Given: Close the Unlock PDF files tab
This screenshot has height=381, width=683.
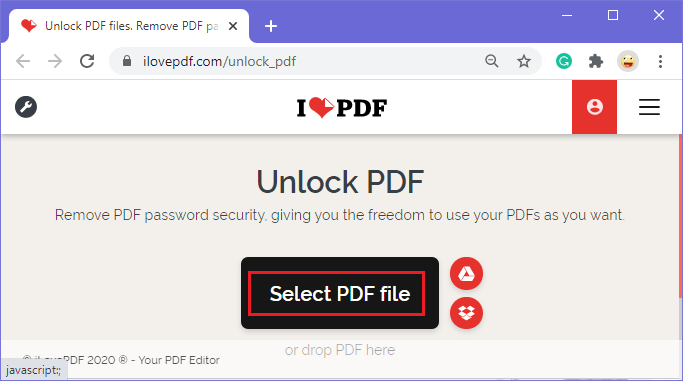Looking at the screenshot, I should 233,26.
